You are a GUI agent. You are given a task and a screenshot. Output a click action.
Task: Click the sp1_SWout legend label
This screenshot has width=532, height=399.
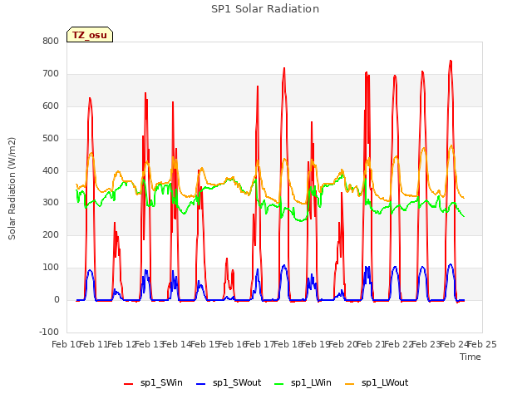[237, 383]
